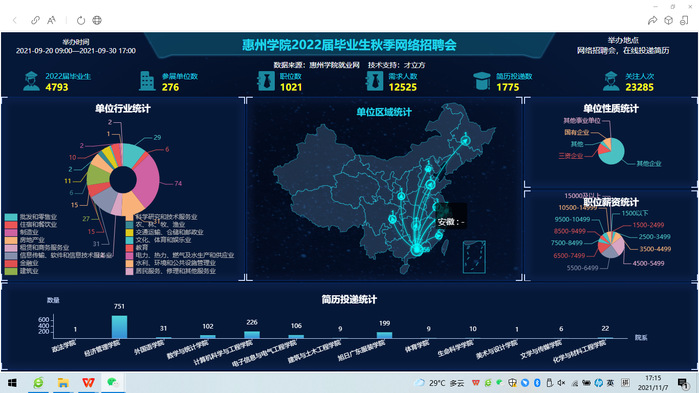Open WeChat from the Windows taskbar
This screenshot has height=393, width=699.
(112, 382)
